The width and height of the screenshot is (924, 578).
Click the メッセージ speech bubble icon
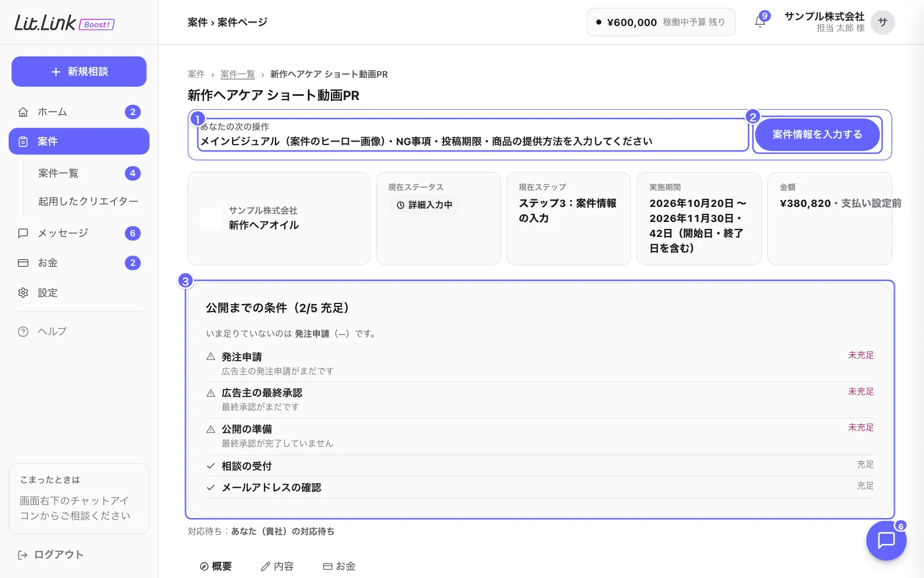click(x=23, y=233)
